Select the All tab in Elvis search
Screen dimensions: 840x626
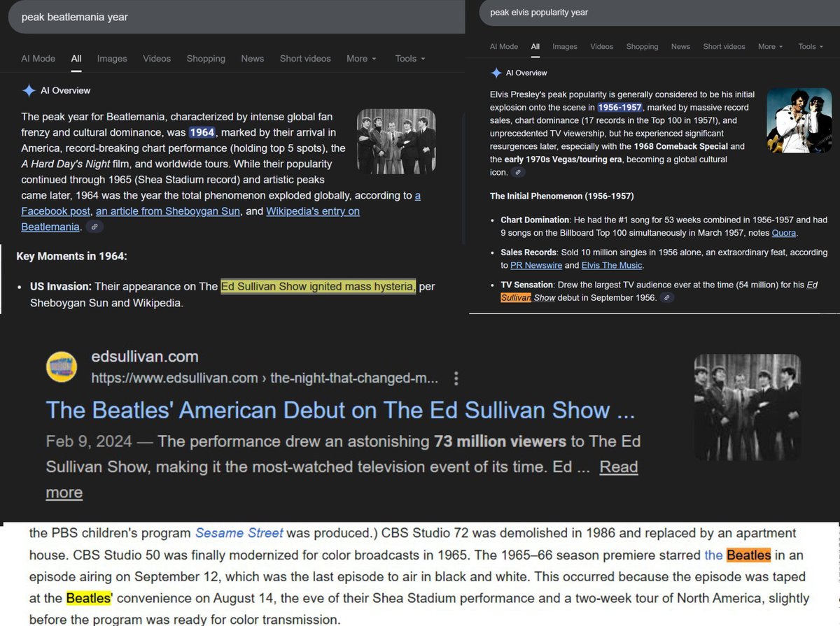click(x=535, y=47)
